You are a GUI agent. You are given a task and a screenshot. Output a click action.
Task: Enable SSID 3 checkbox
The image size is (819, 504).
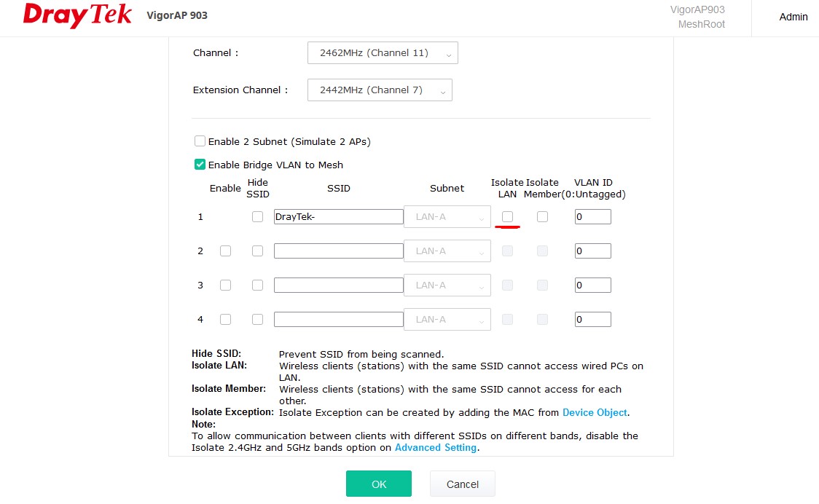225,286
